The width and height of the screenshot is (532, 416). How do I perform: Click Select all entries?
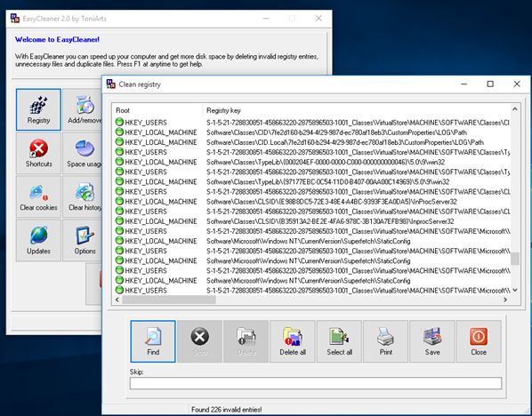[x=339, y=341]
